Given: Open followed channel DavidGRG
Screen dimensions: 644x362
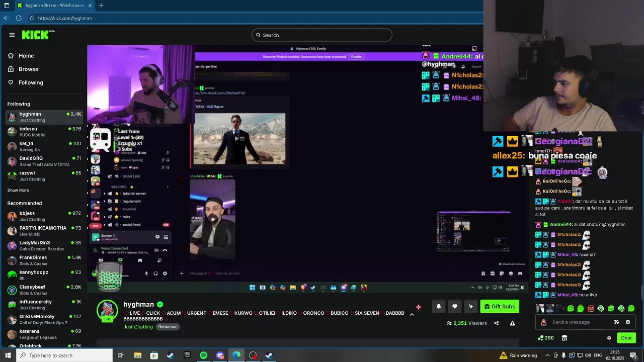Looking at the screenshot, I should [44, 161].
